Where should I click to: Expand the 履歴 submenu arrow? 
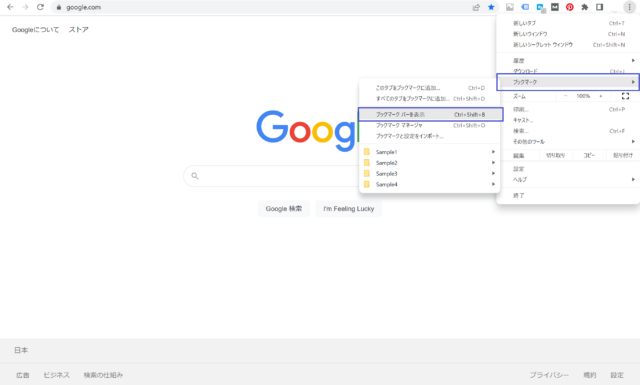[x=633, y=60]
